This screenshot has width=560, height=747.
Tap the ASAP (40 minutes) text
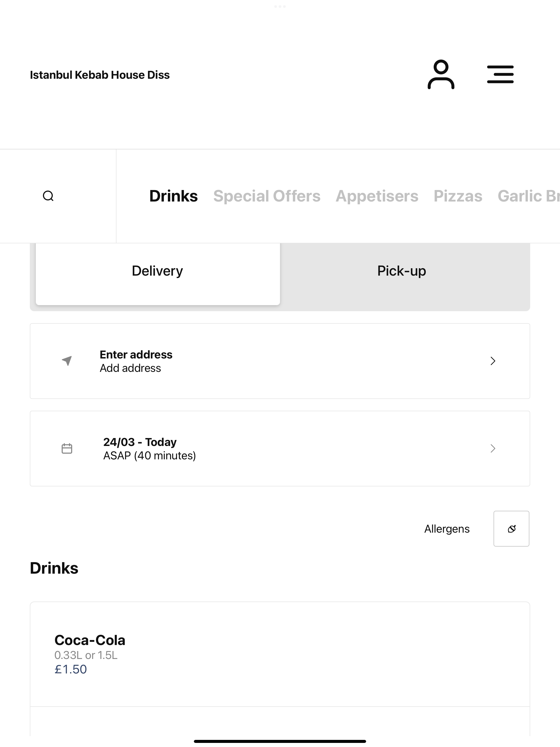click(x=150, y=456)
